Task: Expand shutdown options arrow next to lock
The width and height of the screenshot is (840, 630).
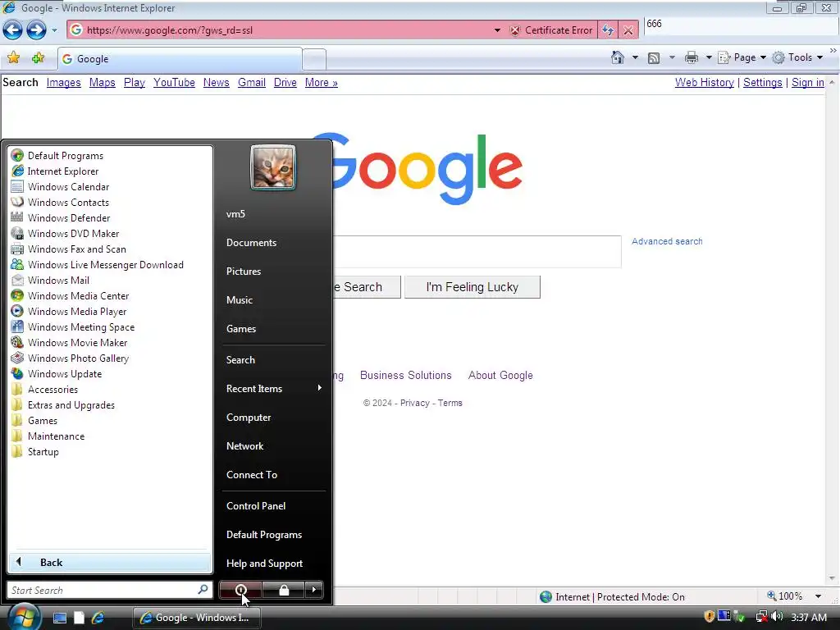Action: [314, 590]
